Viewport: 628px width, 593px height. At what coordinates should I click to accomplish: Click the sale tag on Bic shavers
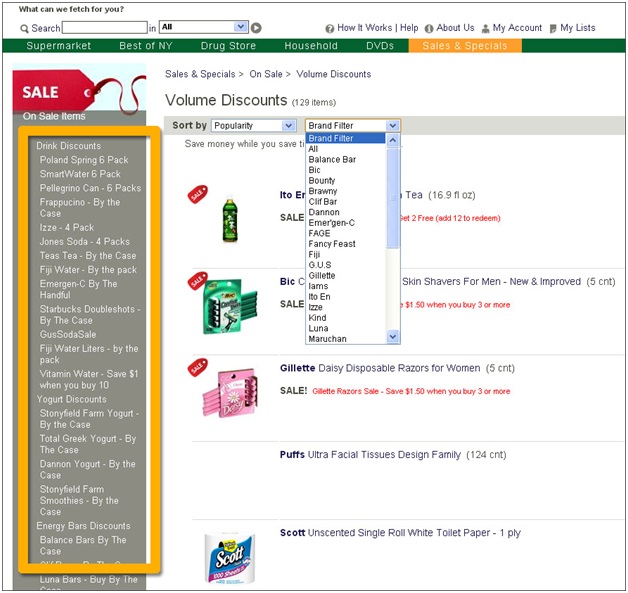tap(197, 281)
